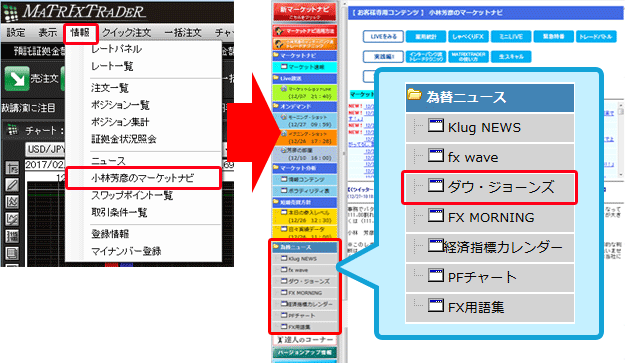
Task: Open the 為替ニュース folder icon in callout
Action: click(415, 95)
